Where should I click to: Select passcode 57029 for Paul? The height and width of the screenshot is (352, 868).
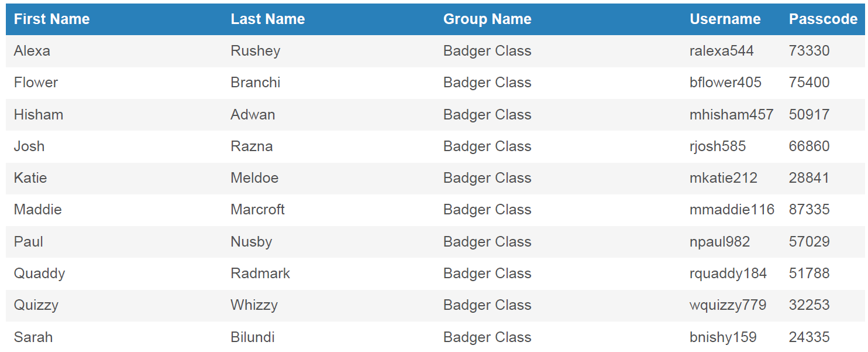[809, 242]
